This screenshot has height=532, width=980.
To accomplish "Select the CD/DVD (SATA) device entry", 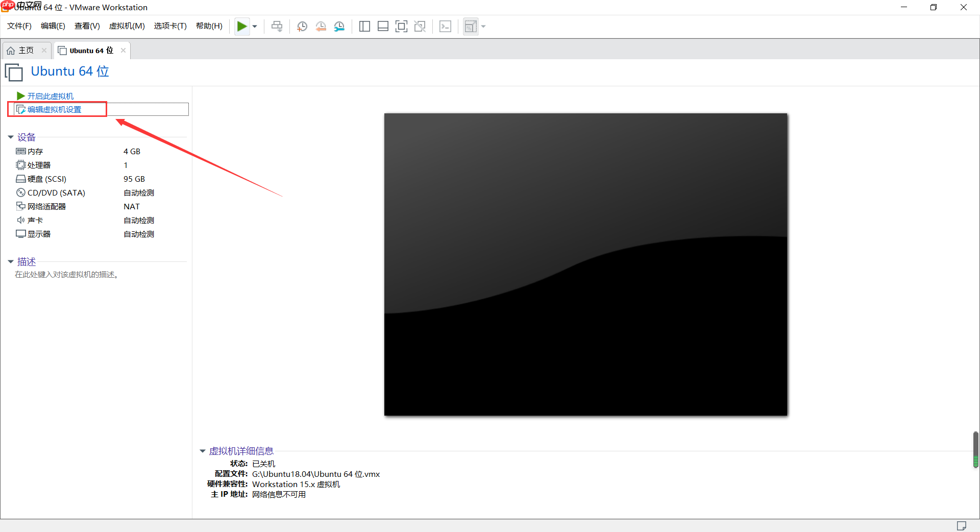I will pos(55,192).
